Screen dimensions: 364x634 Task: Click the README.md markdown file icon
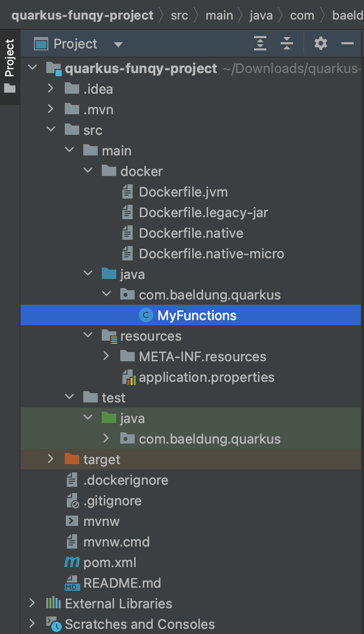point(71,583)
